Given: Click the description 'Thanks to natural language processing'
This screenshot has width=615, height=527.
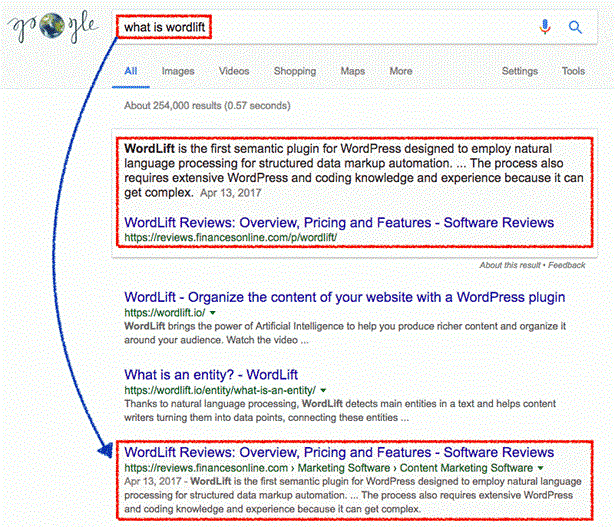Looking at the screenshot, I should (340, 411).
